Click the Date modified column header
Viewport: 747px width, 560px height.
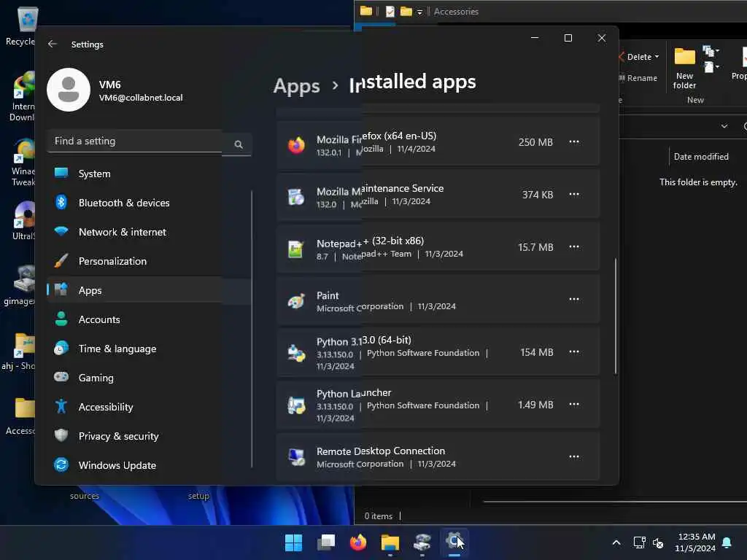click(701, 157)
